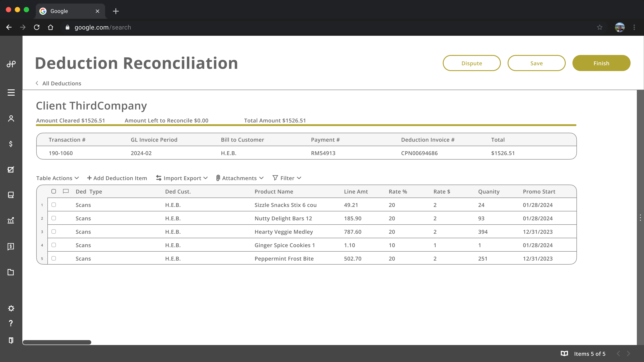
Task: Click Add Deduction Item
Action: click(117, 178)
